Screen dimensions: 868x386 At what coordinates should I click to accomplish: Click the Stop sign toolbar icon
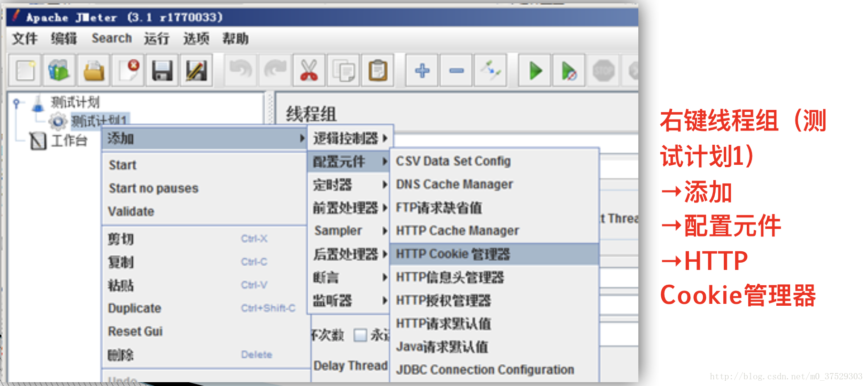(603, 71)
